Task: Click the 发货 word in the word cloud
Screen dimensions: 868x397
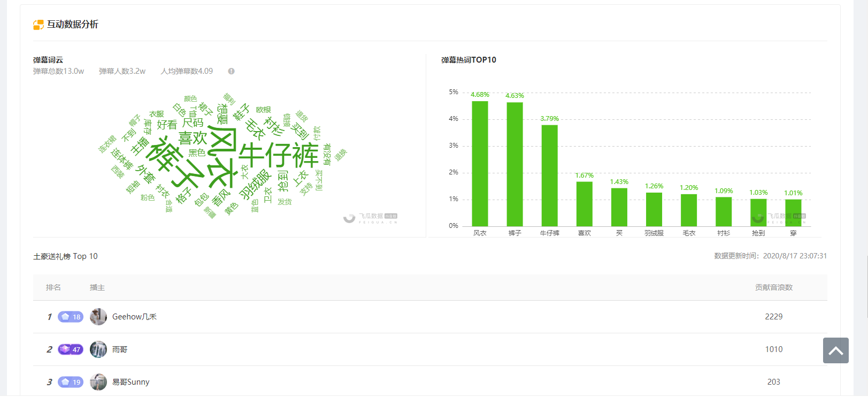Action: [285, 202]
